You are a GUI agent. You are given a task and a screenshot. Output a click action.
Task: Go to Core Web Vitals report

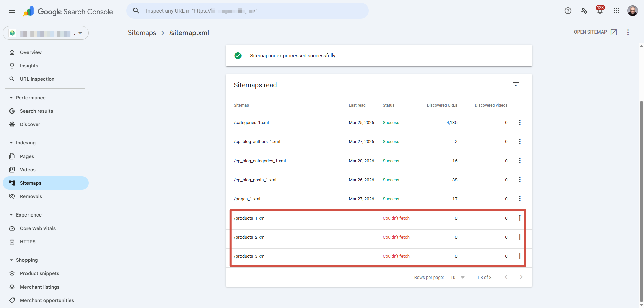[x=38, y=228]
